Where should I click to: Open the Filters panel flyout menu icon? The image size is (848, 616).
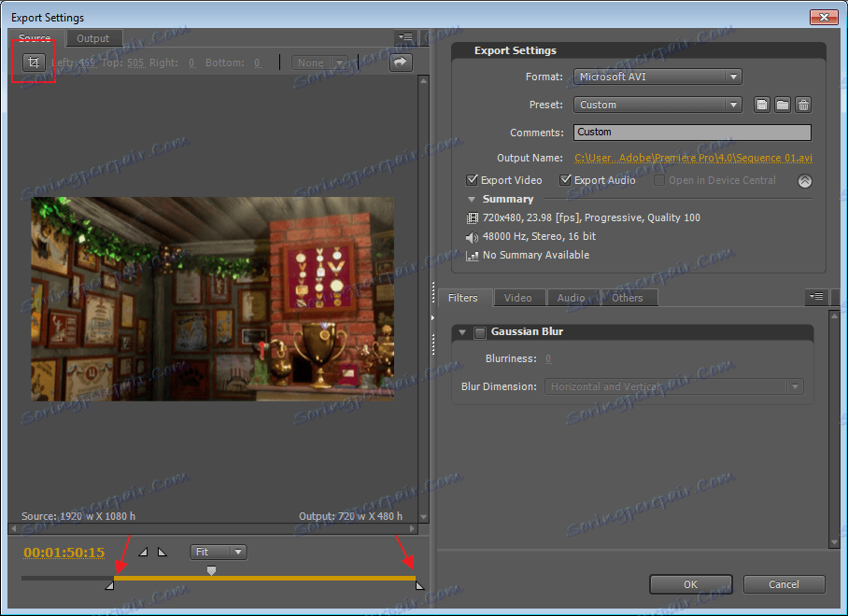tap(816, 297)
